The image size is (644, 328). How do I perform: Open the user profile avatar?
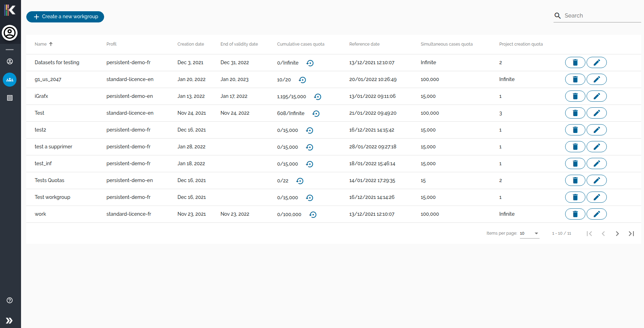coord(10,33)
